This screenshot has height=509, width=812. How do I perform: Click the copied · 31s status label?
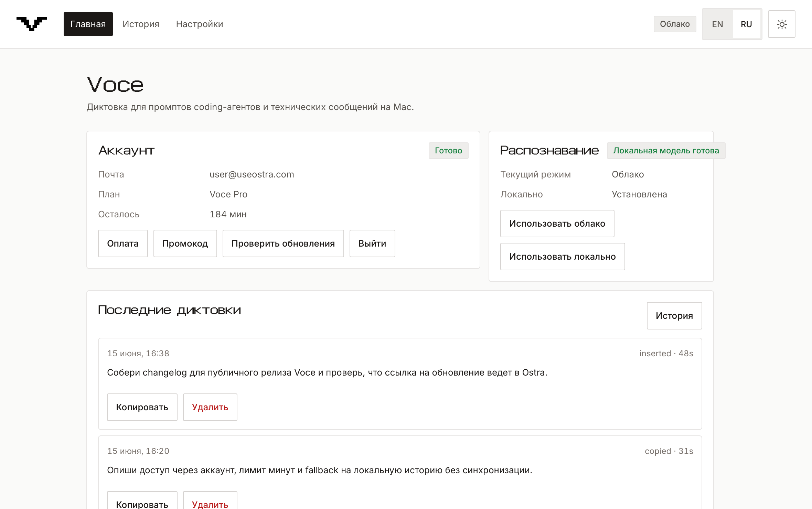pyautogui.click(x=669, y=451)
